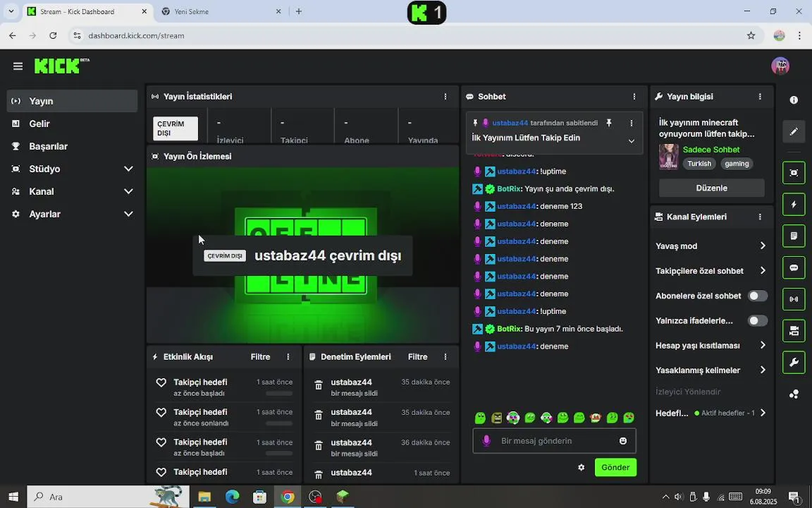This screenshot has width=812, height=508.
Task: Select the Stream - Kick Dashboard tab
Action: 87,11
